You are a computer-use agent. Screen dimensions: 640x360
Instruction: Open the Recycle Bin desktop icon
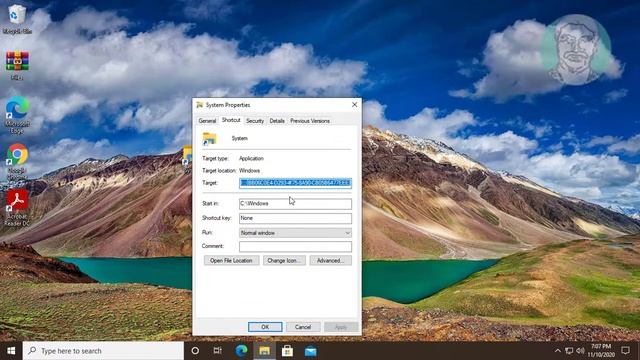pyautogui.click(x=16, y=18)
